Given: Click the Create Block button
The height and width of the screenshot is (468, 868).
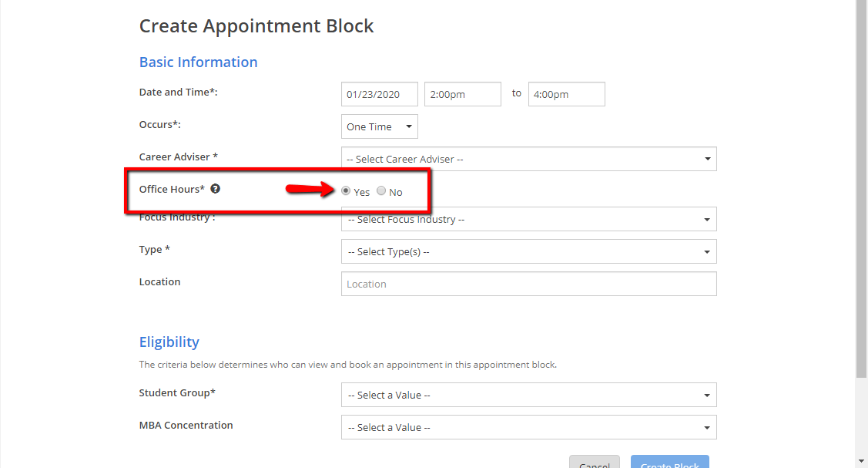Looking at the screenshot, I should coord(669,463).
